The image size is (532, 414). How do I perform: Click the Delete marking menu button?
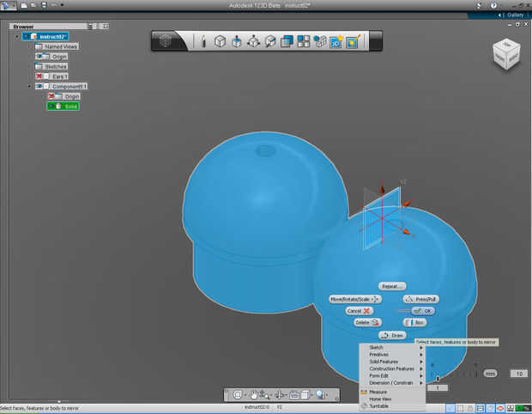pyautogui.click(x=367, y=322)
